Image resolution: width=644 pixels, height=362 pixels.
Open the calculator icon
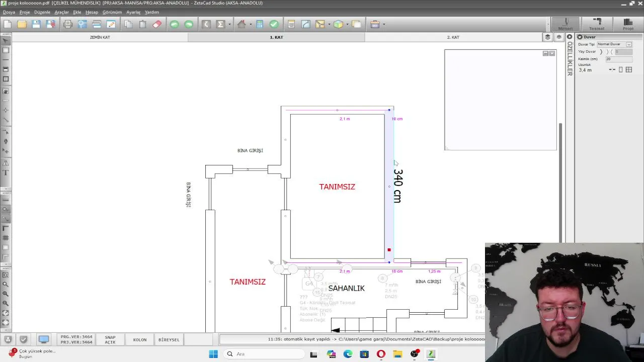point(260,24)
